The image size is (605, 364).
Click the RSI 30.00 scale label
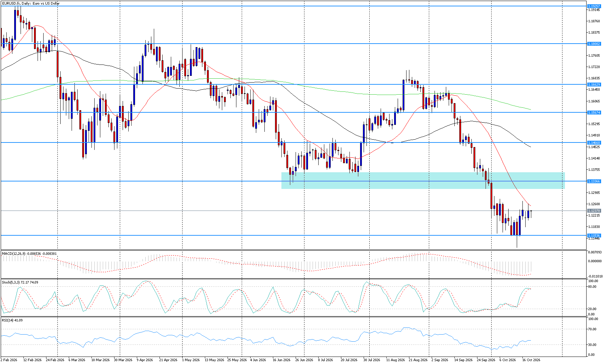[593, 345]
